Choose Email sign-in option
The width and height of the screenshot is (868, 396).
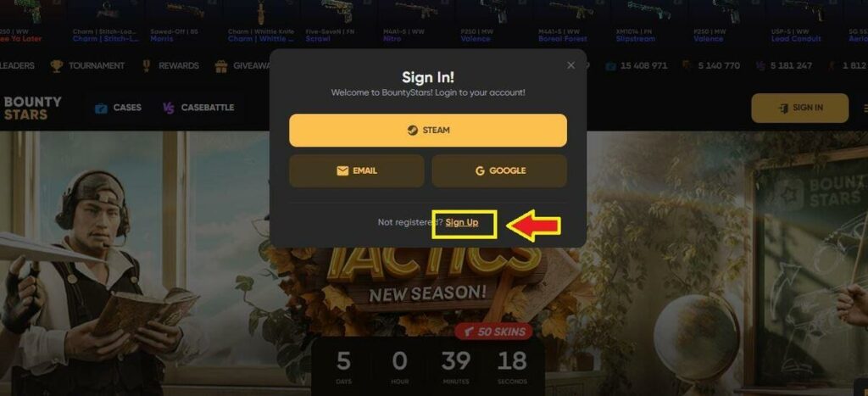click(x=357, y=170)
